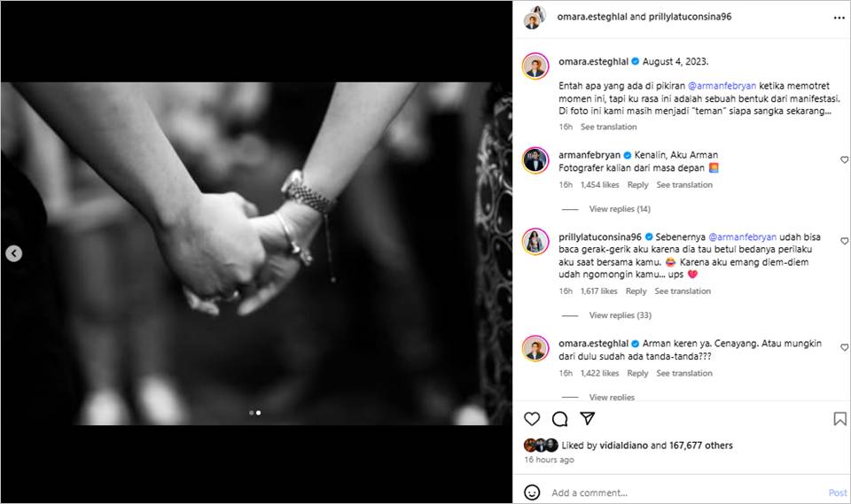
Task: Expand View replies (14)
Action: tap(620, 209)
